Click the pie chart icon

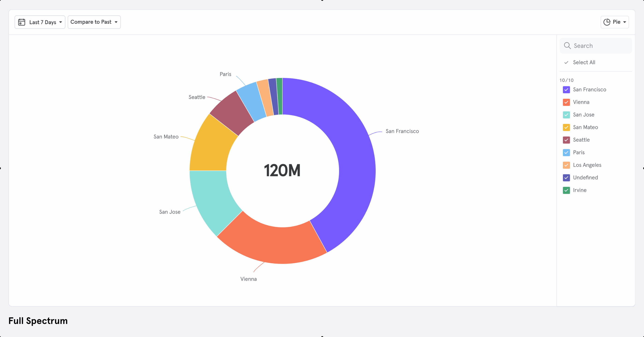tap(607, 22)
